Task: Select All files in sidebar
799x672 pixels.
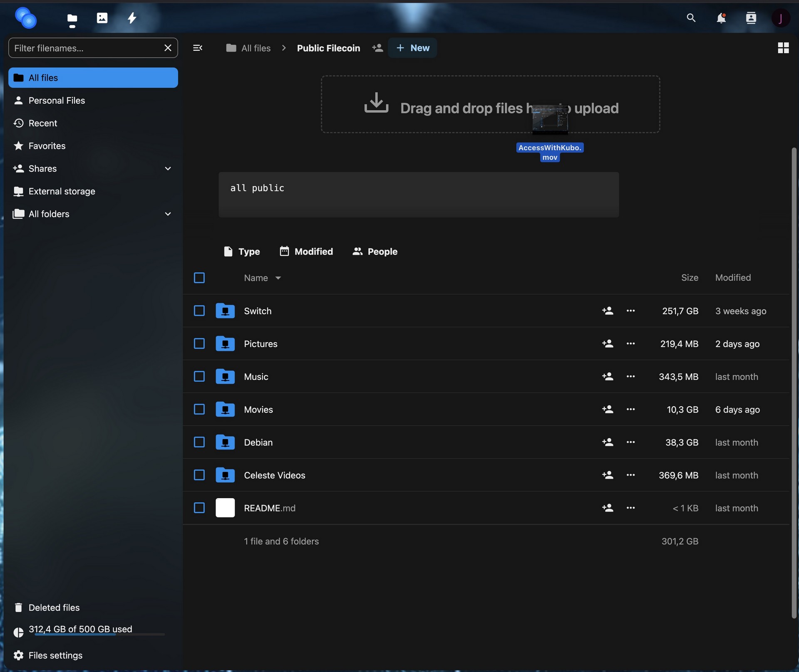Action: [93, 78]
